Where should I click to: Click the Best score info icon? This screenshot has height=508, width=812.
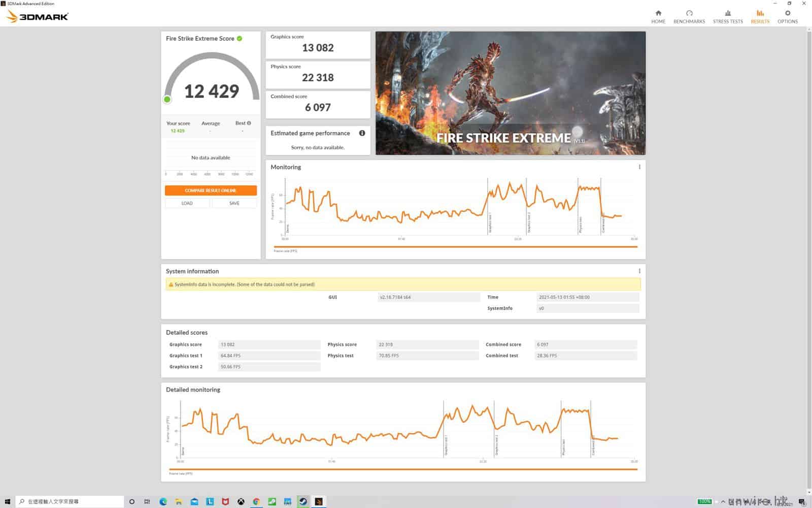tap(249, 123)
